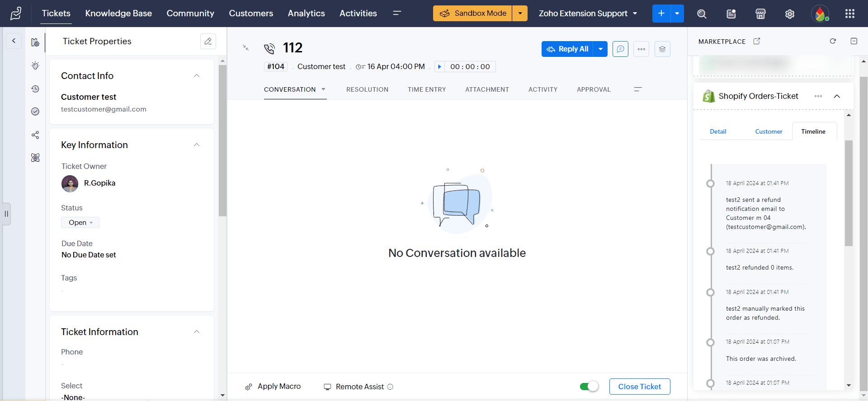
Task: Expand the Reply All dropdown arrow
Action: pyautogui.click(x=600, y=49)
